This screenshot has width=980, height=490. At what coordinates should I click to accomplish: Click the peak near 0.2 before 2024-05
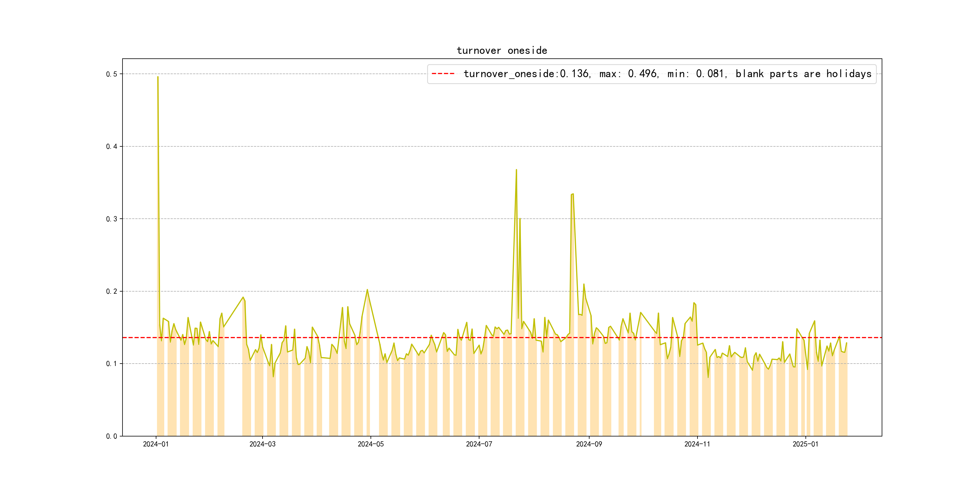click(367, 290)
